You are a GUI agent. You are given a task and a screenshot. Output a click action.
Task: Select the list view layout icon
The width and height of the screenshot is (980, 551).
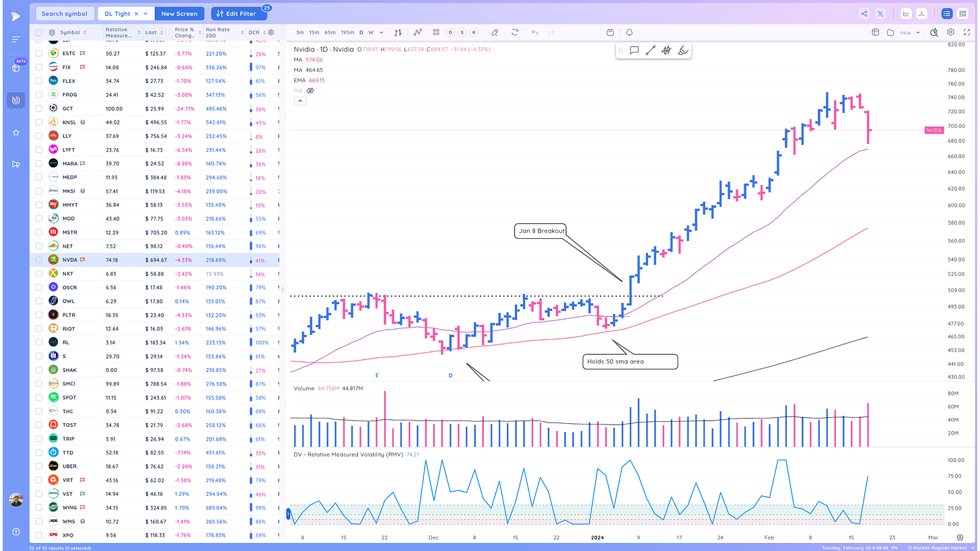pos(946,13)
